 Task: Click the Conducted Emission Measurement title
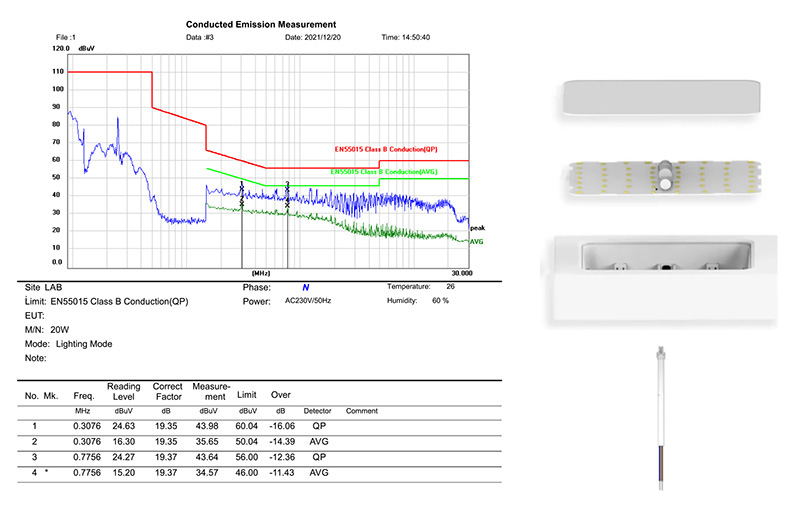261,23
